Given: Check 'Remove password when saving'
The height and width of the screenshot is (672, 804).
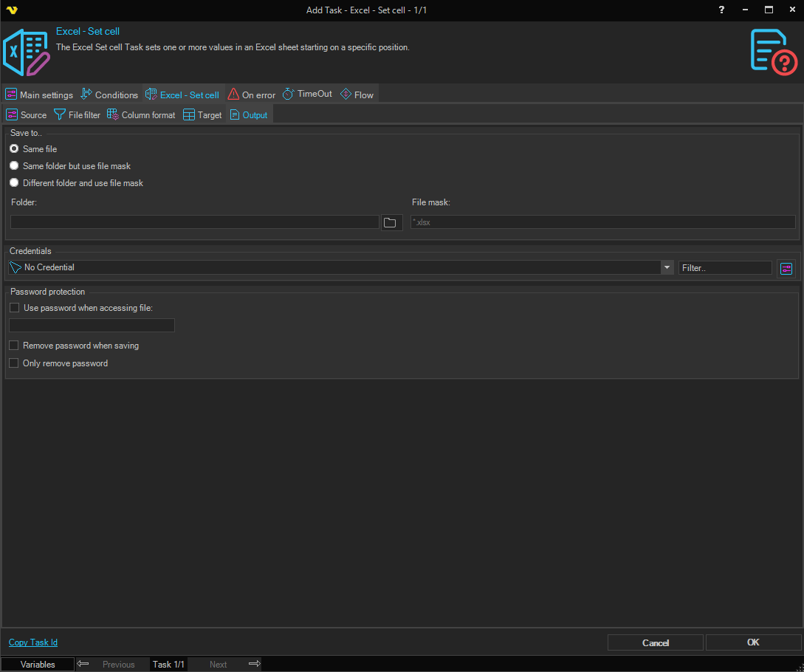Looking at the screenshot, I should point(14,346).
